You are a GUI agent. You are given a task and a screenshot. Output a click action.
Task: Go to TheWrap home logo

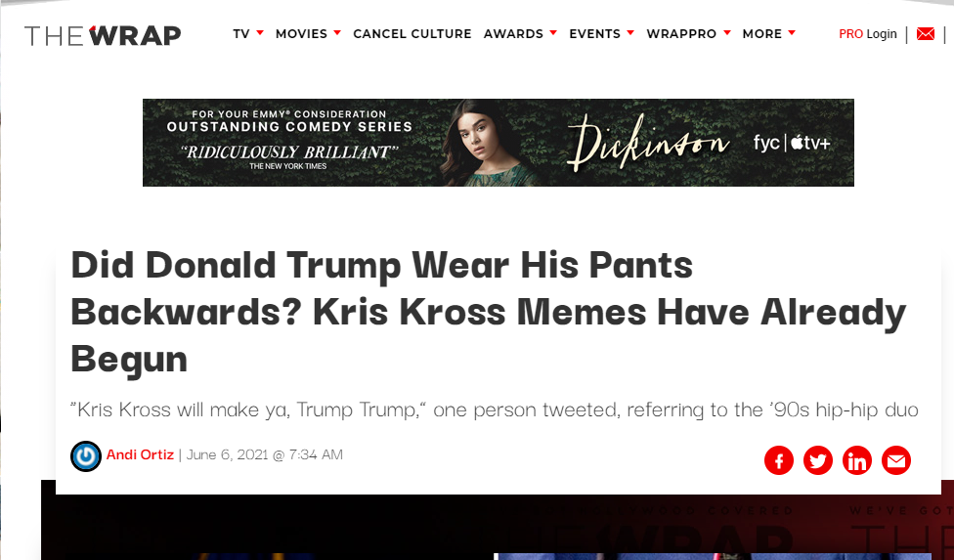point(103,35)
